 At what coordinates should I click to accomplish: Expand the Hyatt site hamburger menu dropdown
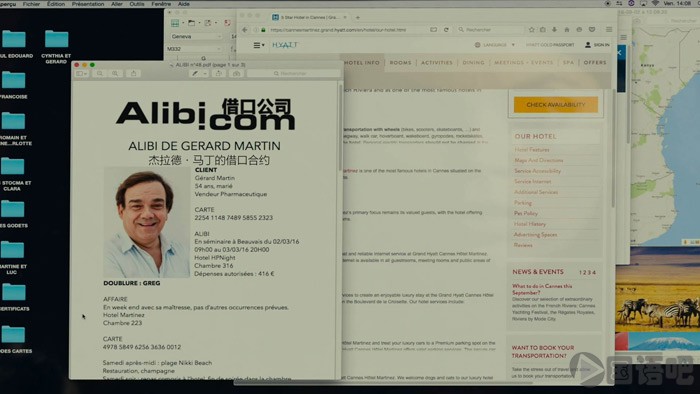coord(259,45)
